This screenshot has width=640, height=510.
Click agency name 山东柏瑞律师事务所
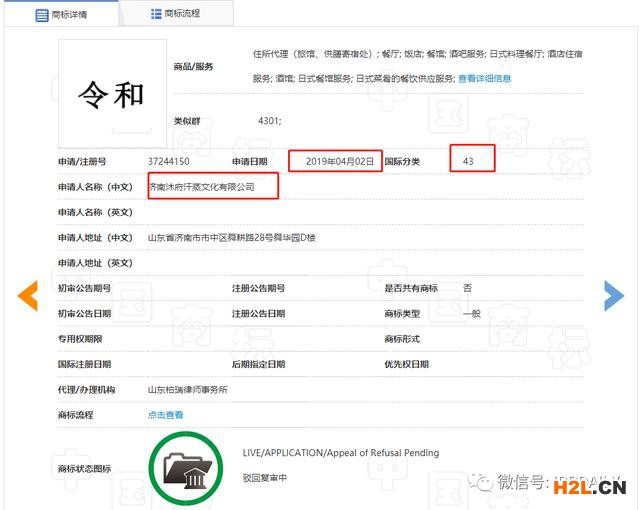pyautogui.click(x=188, y=390)
